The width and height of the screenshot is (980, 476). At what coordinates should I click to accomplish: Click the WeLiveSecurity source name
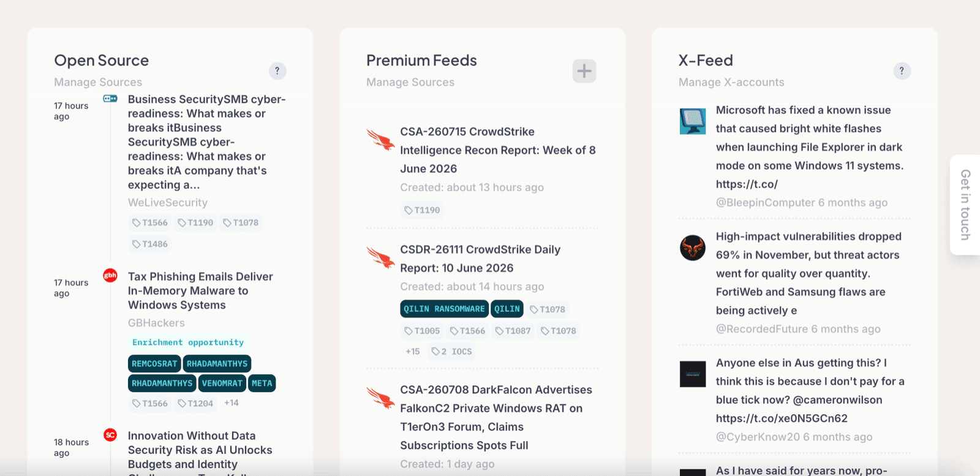tap(168, 203)
